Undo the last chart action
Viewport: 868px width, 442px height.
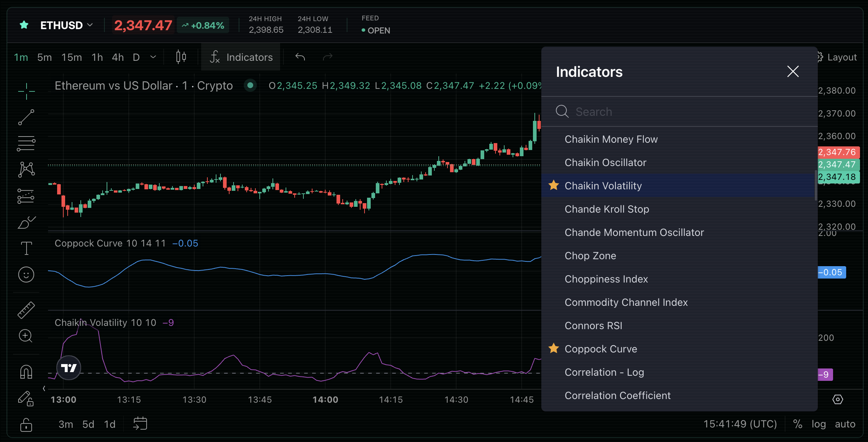(300, 57)
